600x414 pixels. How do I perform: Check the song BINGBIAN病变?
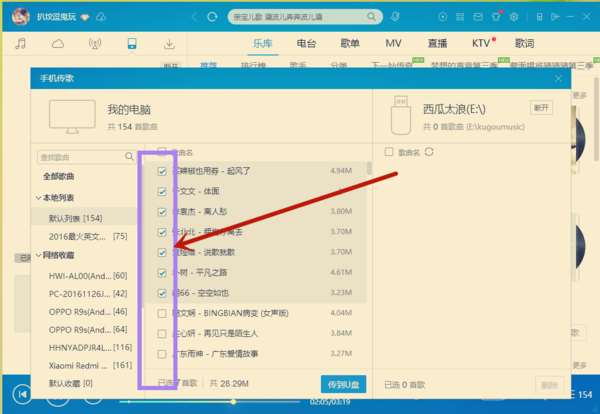tap(162, 313)
